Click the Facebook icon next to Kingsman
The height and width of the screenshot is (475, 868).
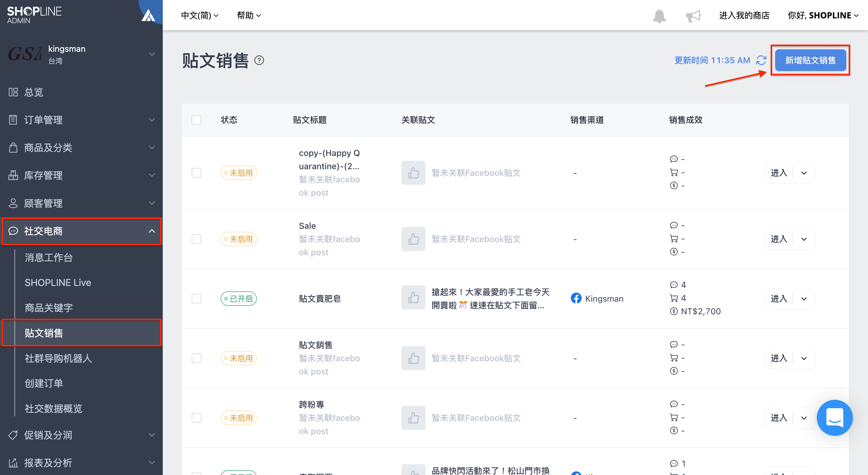[576, 298]
